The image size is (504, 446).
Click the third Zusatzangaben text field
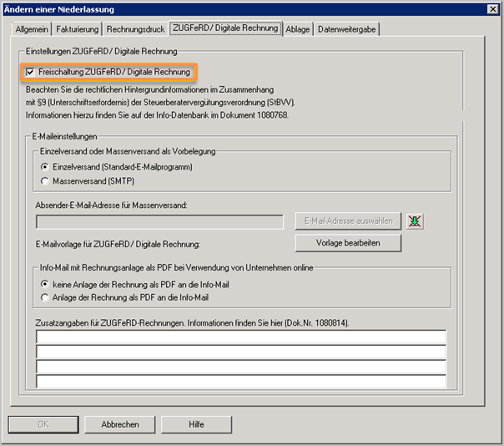pyautogui.click(x=241, y=367)
